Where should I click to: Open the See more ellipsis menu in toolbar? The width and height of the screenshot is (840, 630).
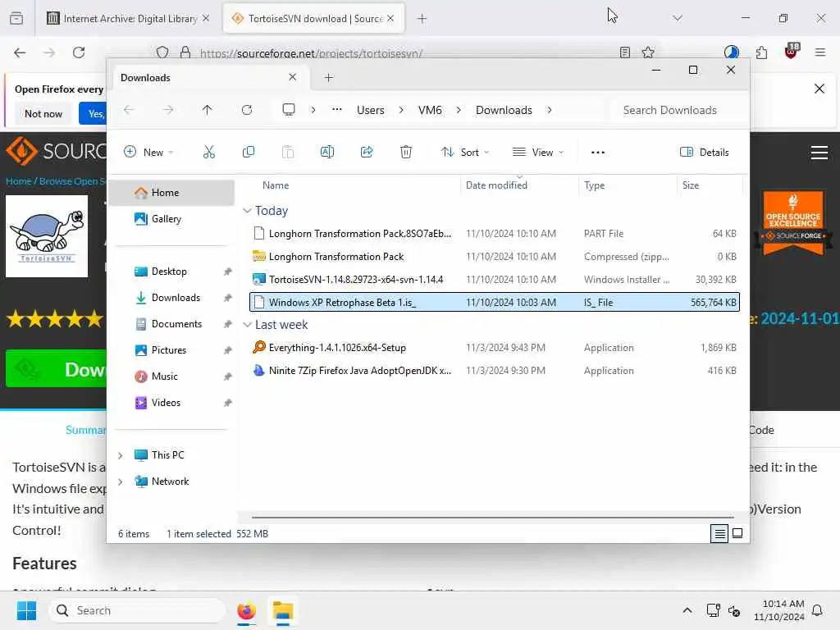pyautogui.click(x=598, y=152)
